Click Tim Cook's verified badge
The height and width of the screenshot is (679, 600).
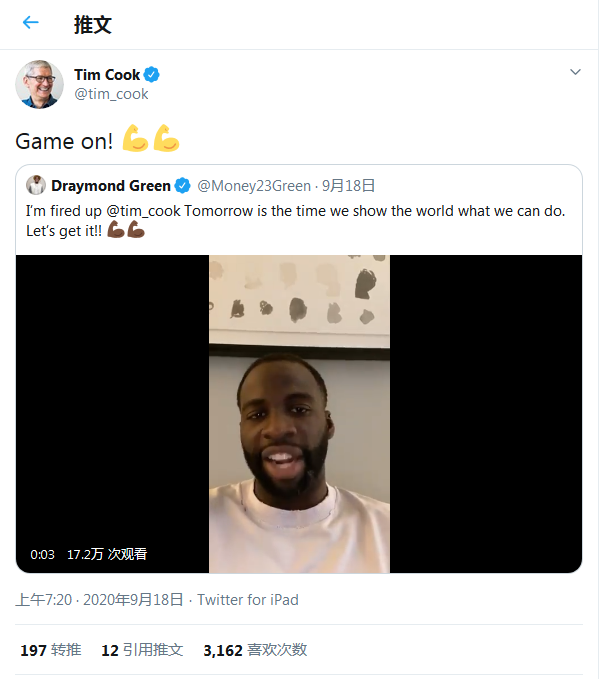tap(152, 75)
